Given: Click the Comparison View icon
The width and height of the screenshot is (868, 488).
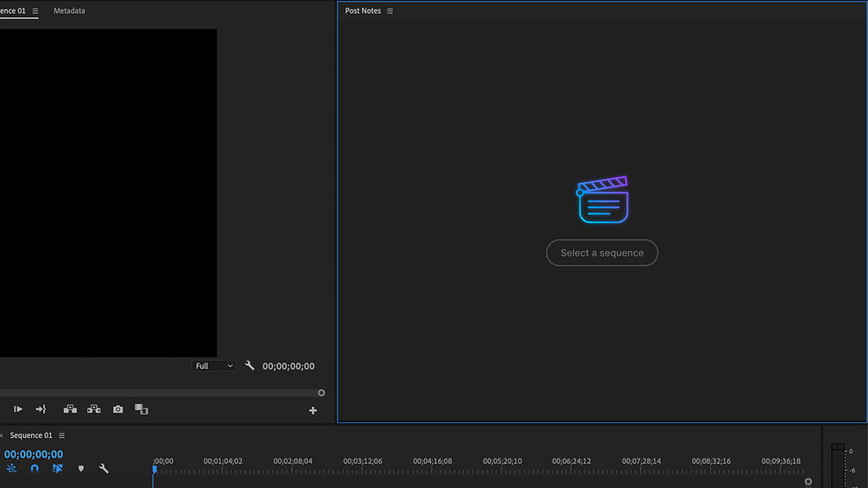Looking at the screenshot, I should click(141, 409).
